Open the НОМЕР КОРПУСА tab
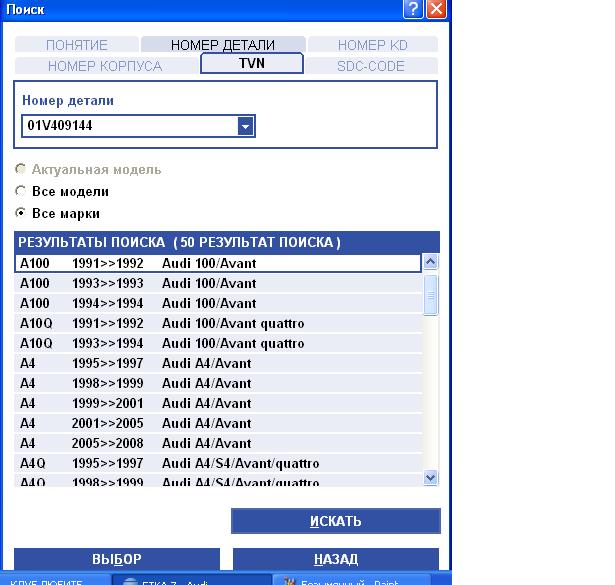 (105, 65)
